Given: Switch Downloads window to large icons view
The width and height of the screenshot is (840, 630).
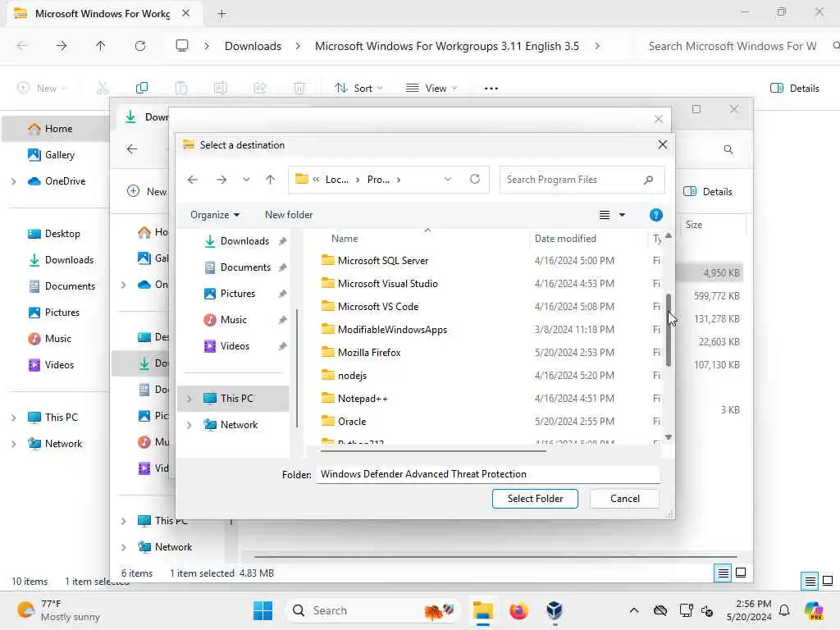Looking at the screenshot, I should pos(741,573).
